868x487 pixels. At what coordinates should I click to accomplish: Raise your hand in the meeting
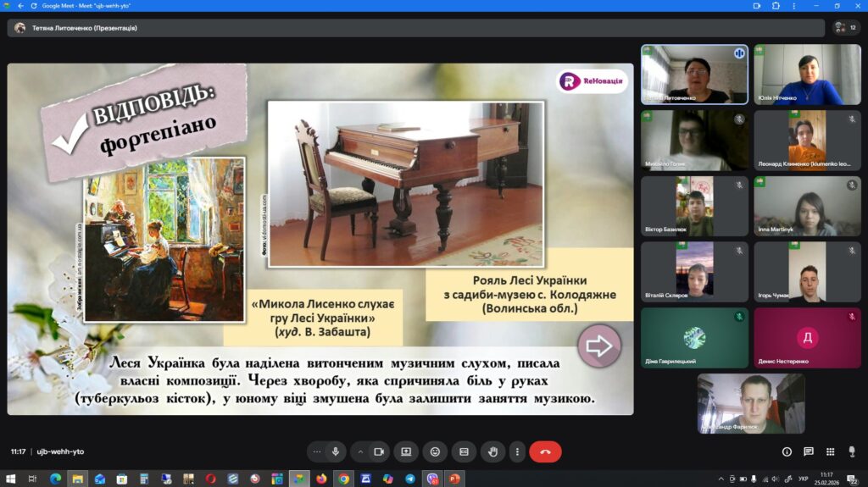pyautogui.click(x=492, y=452)
